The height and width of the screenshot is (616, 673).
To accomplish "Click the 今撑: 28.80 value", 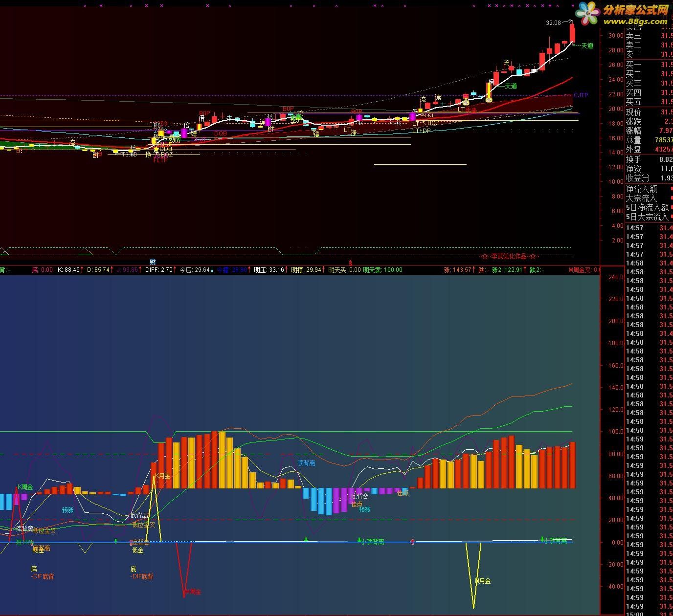I will pos(231,270).
